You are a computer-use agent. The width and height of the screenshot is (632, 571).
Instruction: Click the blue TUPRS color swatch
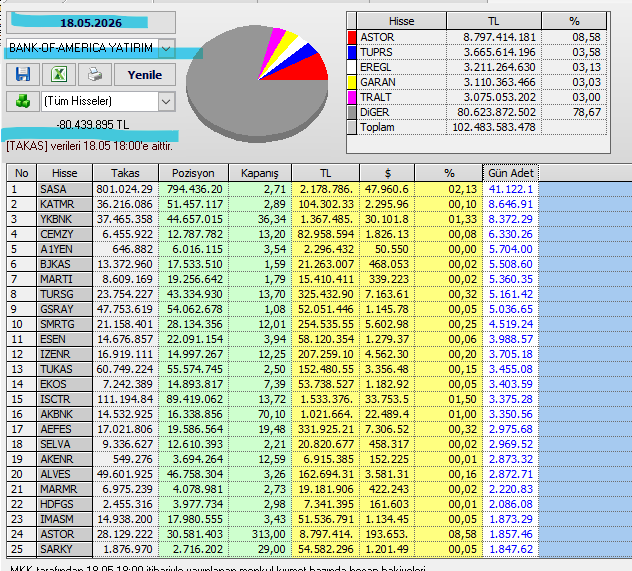tap(352, 52)
